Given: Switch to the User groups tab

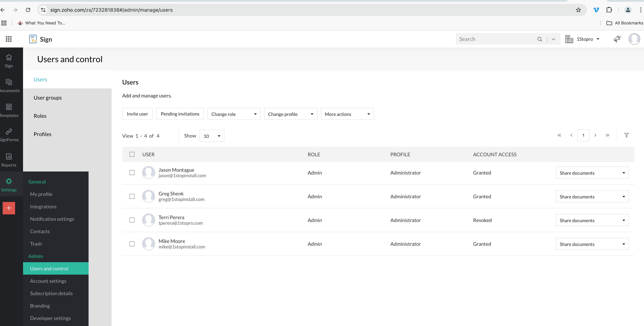Looking at the screenshot, I should [47, 98].
